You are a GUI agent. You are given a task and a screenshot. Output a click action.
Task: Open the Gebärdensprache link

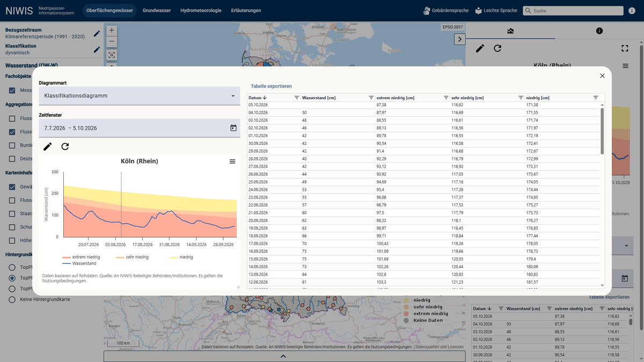point(445,11)
